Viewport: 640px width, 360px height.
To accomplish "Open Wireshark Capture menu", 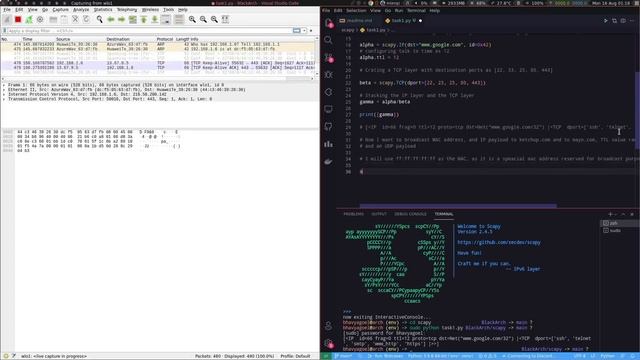I will pyautogui.click(x=60, y=9).
